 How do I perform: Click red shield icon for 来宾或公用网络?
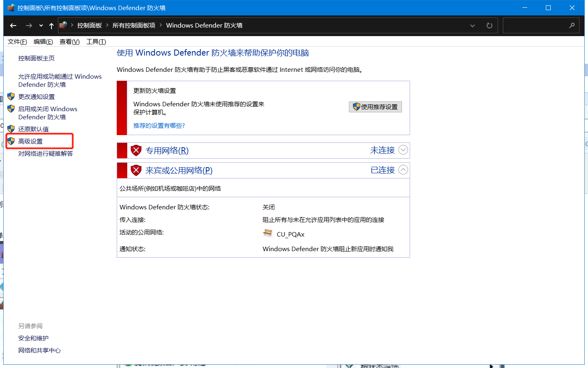pyautogui.click(x=136, y=170)
